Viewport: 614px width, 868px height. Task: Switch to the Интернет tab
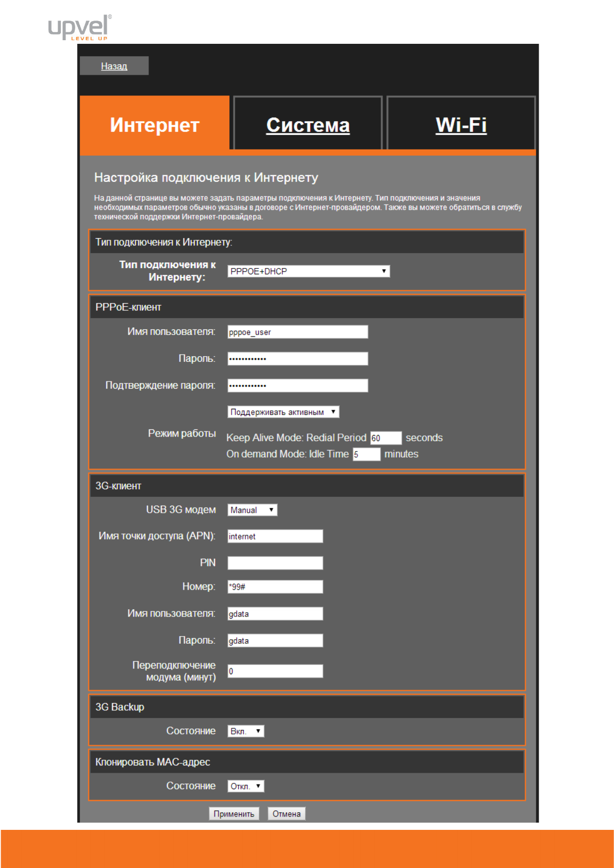click(x=155, y=125)
